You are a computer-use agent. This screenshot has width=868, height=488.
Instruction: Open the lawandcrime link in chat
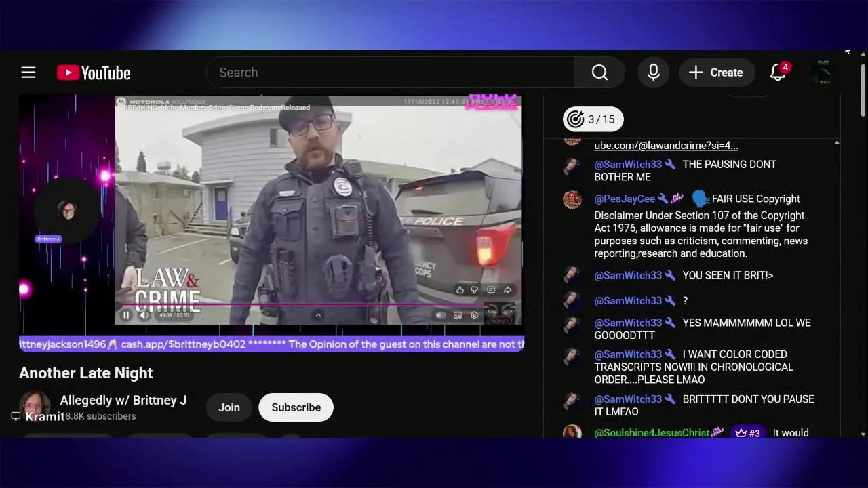tap(666, 145)
